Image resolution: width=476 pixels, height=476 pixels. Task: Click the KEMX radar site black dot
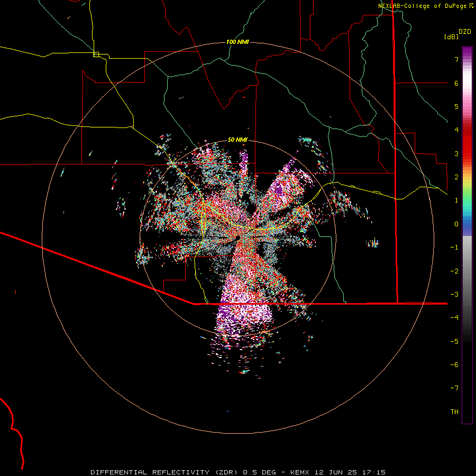click(x=237, y=237)
